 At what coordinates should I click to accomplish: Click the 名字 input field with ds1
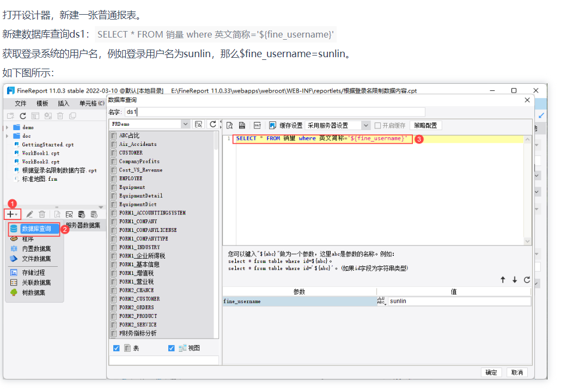coord(275,112)
